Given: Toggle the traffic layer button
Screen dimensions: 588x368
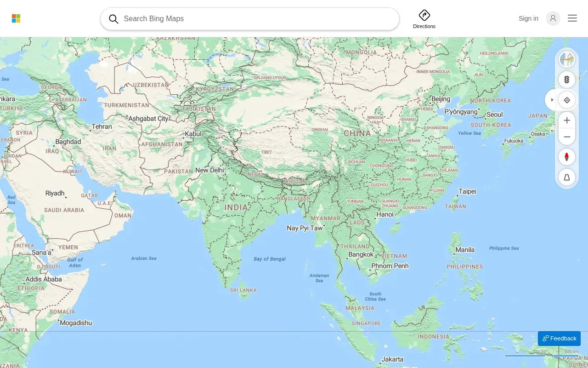Looking at the screenshot, I should click(x=567, y=80).
